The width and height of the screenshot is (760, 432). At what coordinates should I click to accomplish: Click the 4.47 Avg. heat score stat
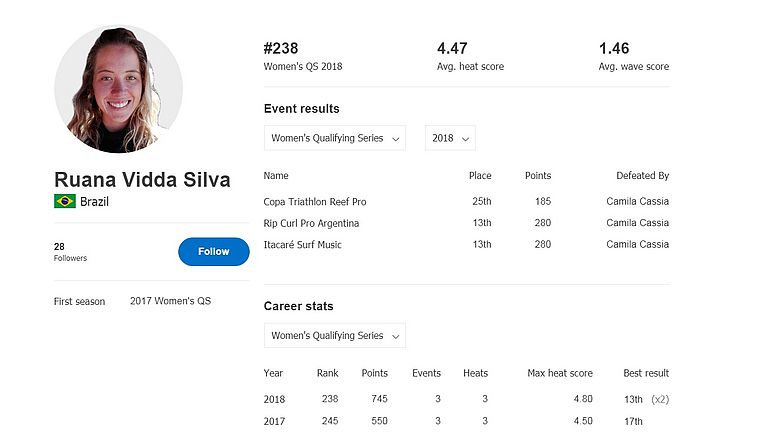[x=470, y=56]
